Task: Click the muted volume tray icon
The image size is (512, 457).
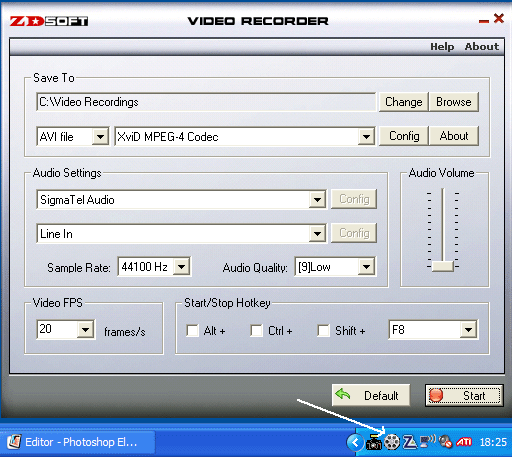Action: [445, 442]
